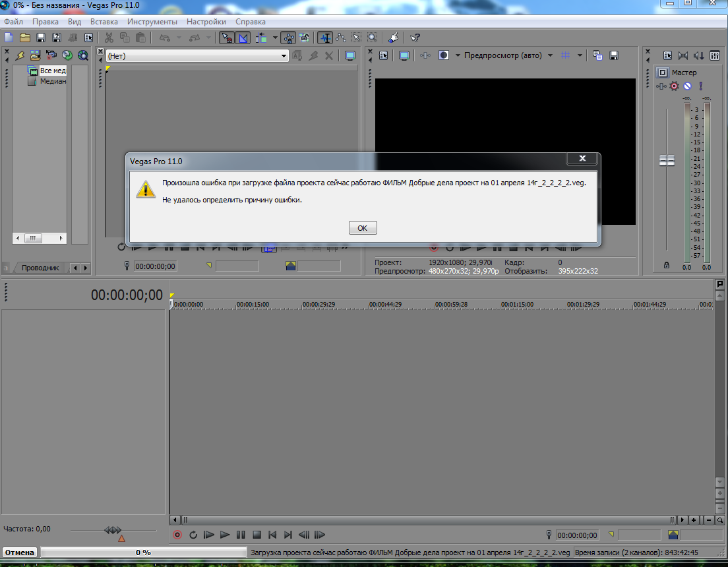Toggle Enable snapping button
The height and width of the screenshot is (567, 728).
227,38
